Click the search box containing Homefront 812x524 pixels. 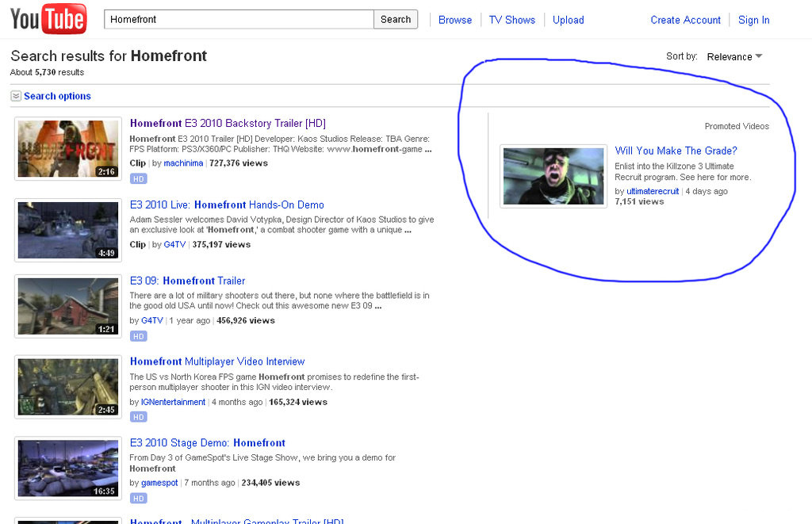coord(239,20)
